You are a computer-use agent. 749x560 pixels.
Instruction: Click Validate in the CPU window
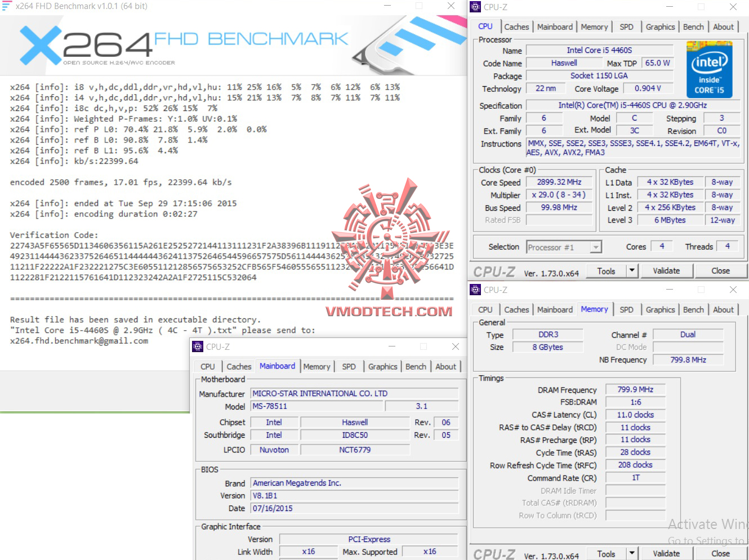point(666,271)
